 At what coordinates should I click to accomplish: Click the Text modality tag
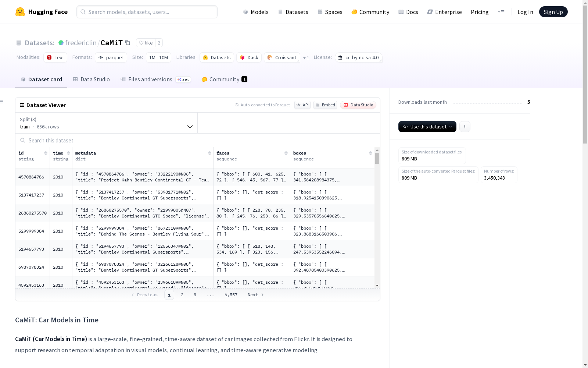click(x=55, y=57)
